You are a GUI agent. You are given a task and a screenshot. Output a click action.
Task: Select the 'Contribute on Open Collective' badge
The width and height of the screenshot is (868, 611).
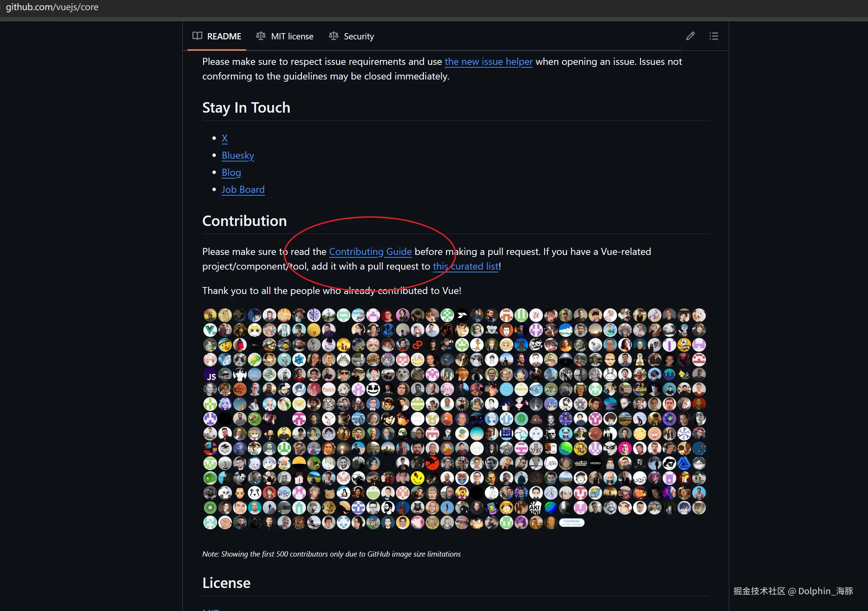click(x=572, y=522)
